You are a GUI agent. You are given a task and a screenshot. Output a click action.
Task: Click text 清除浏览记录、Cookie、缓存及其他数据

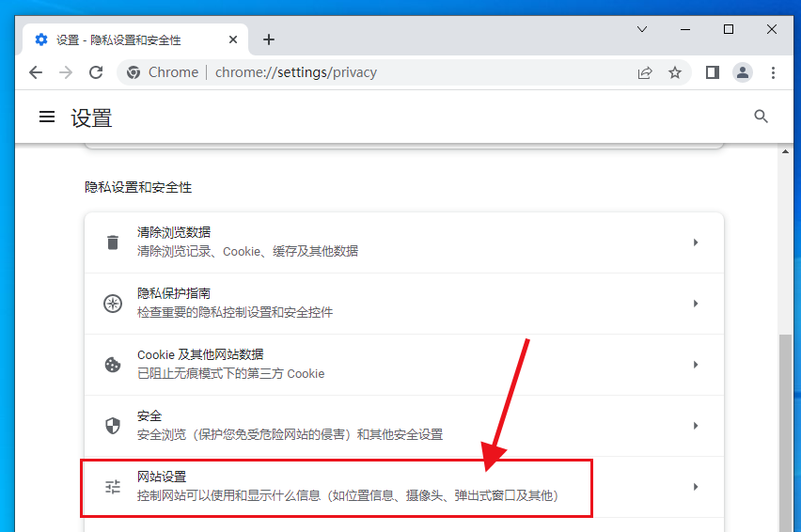248,251
